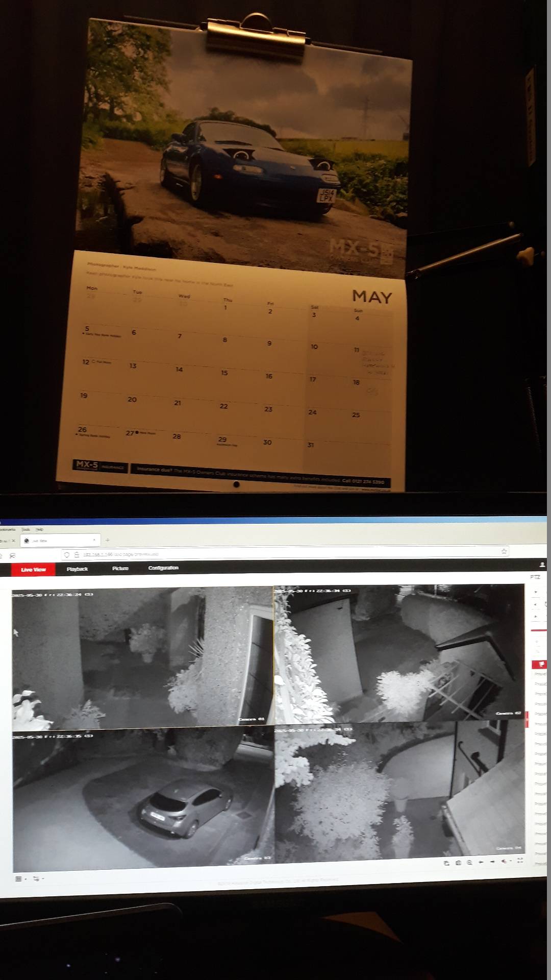Open window division layout dropdown

[x=20, y=879]
